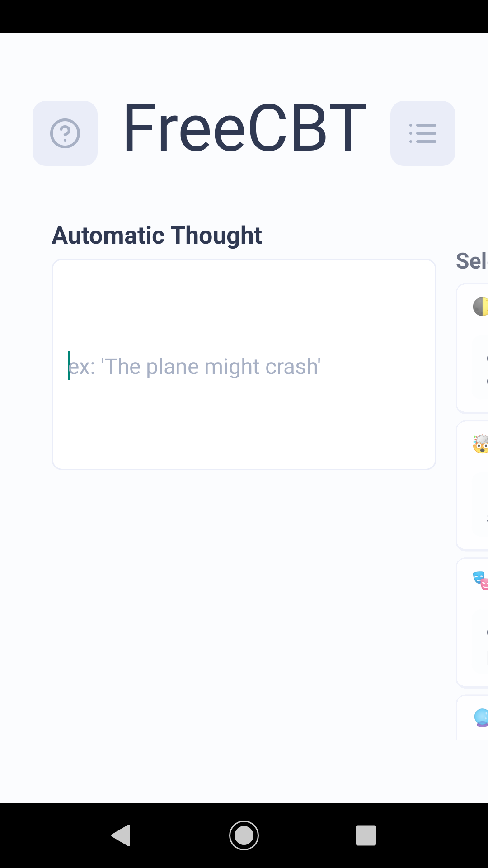Click the green text cursor caret

point(69,365)
